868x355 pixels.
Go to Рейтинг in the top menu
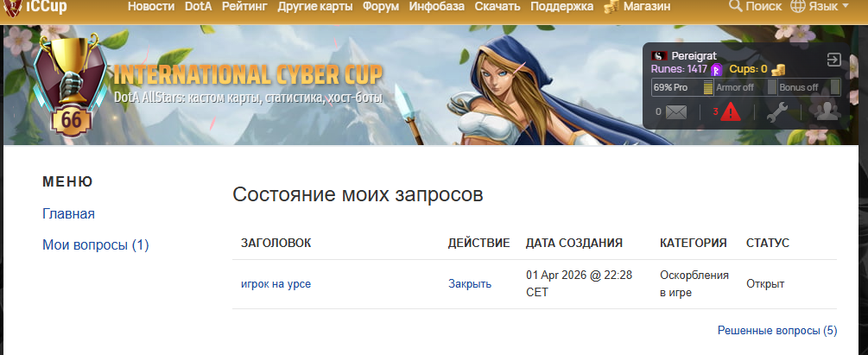(244, 7)
